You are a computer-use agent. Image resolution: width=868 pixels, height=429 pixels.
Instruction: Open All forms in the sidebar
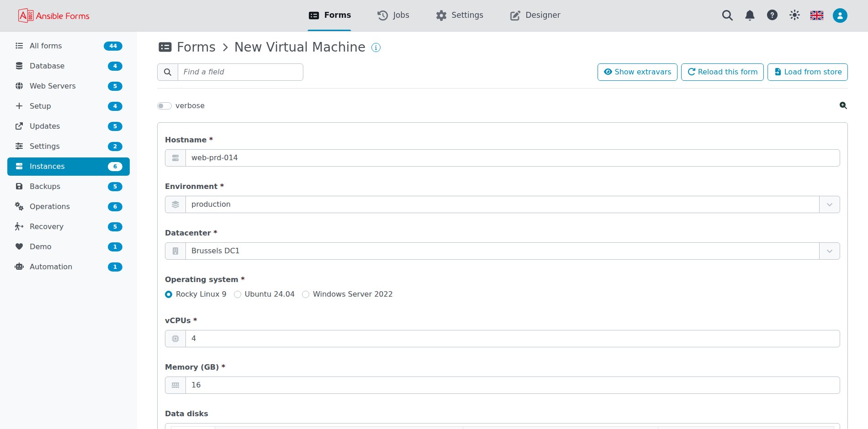click(69, 46)
